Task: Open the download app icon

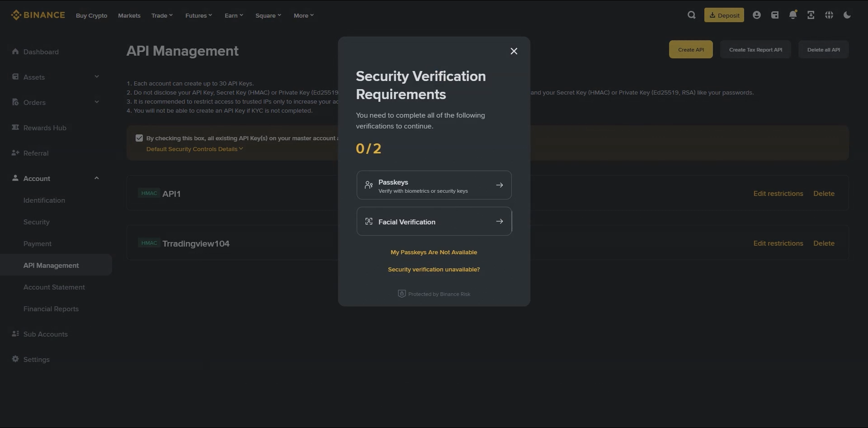Action: (811, 15)
